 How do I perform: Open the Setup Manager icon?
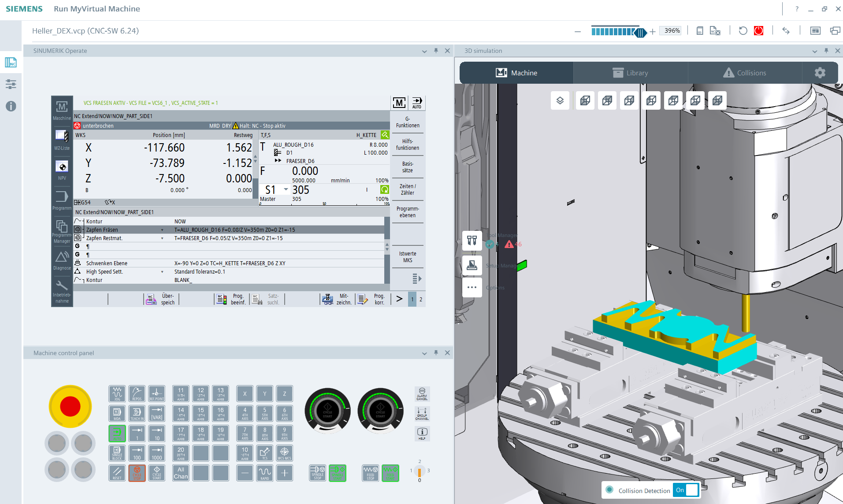[472, 265]
